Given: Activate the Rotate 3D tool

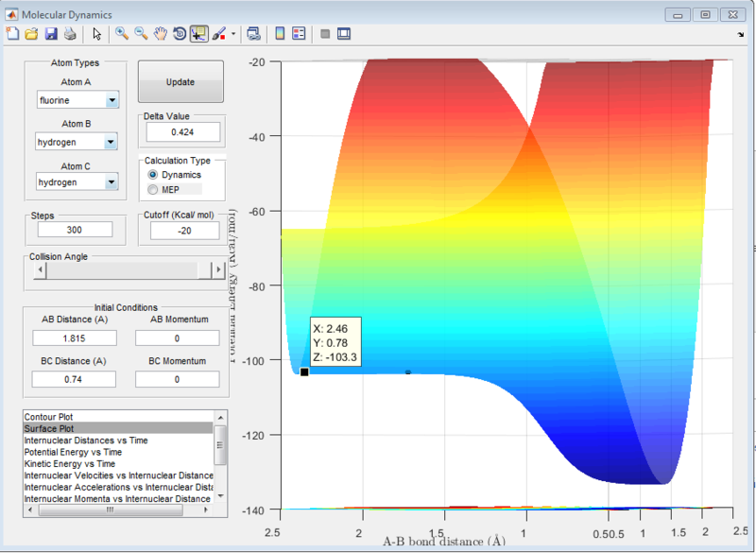Looking at the screenshot, I should [x=179, y=34].
